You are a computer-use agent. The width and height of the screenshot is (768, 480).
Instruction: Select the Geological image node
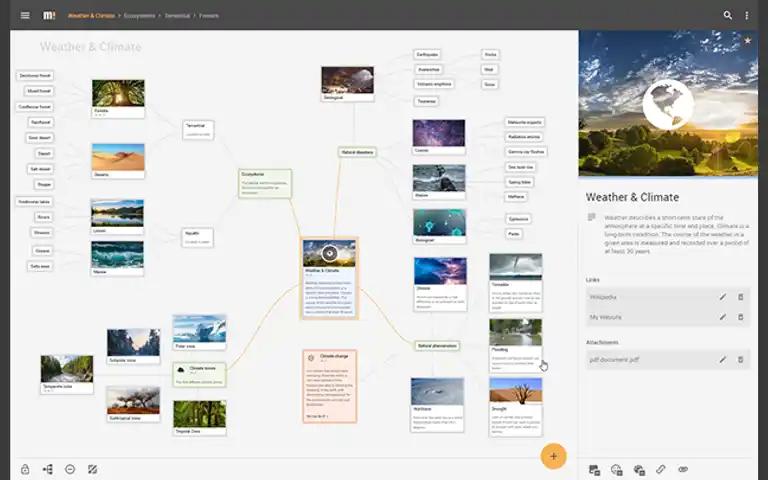(347, 84)
